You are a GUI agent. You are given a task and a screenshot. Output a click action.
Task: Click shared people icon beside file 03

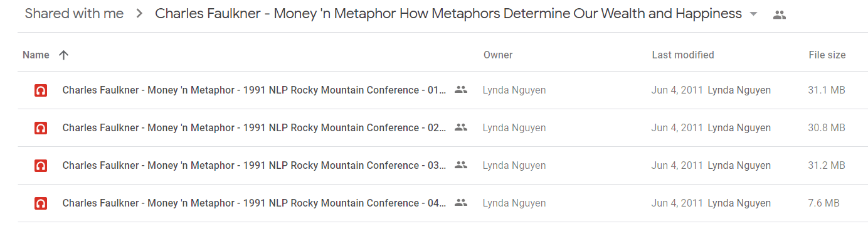click(x=461, y=165)
